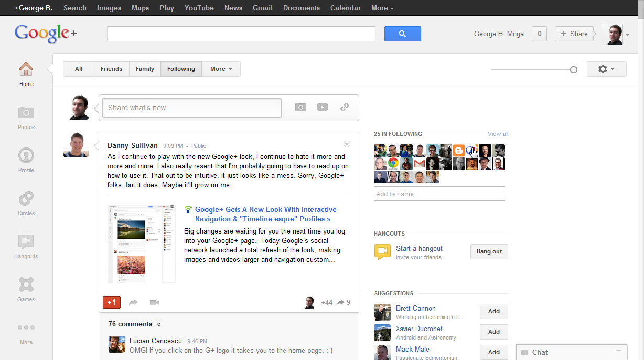644x360 pixels.
Task: Open Danny Sullivan's profile photo
Action: [76, 145]
